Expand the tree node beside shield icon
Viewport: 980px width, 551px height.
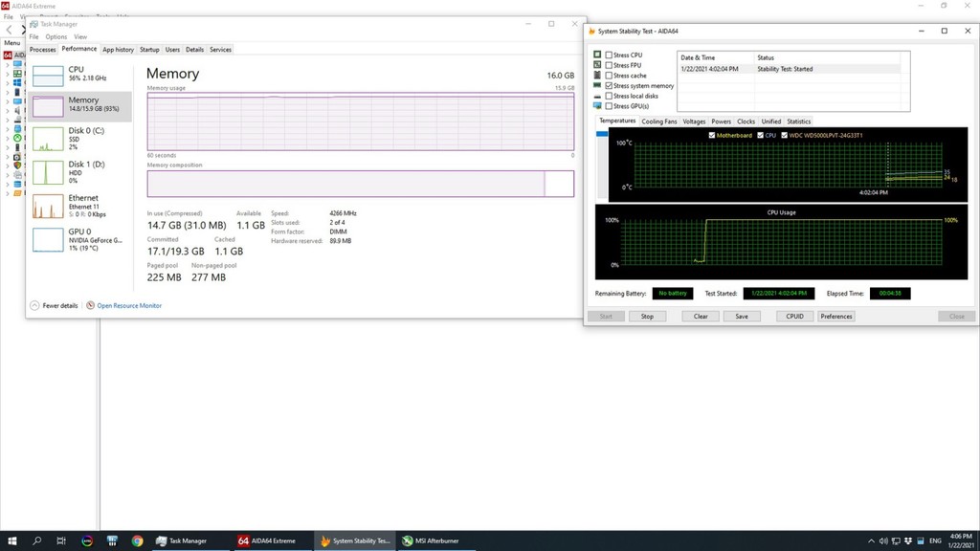coord(8,165)
